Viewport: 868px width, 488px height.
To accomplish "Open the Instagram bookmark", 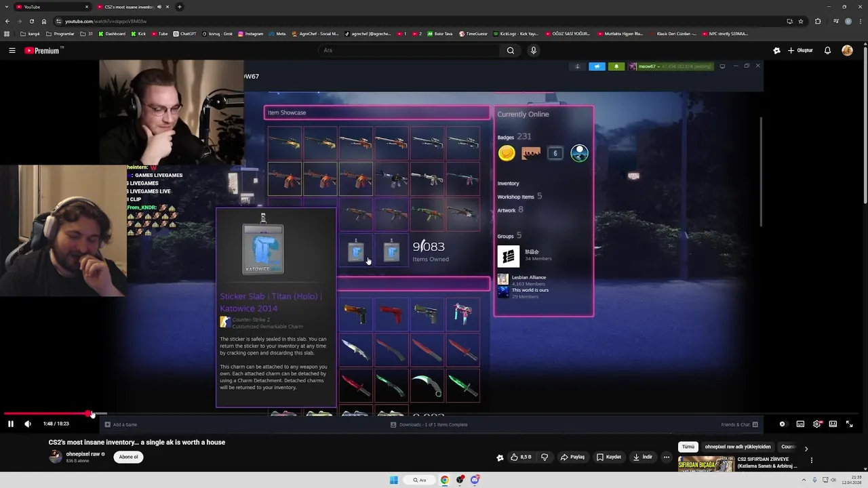I will [x=251, y=33].
